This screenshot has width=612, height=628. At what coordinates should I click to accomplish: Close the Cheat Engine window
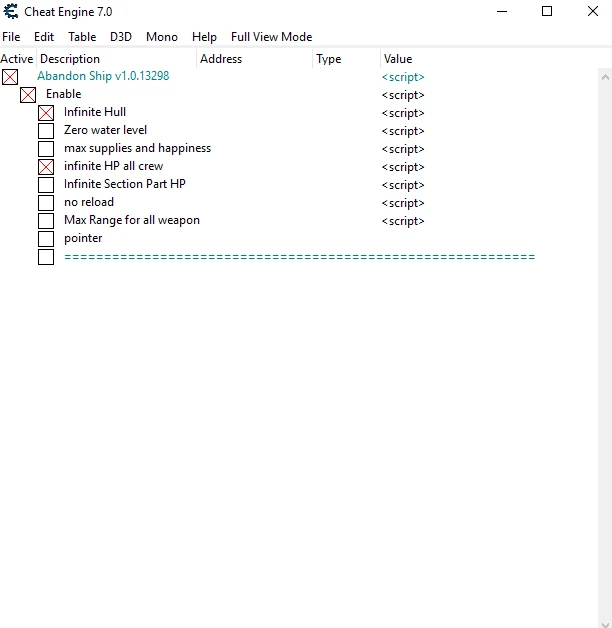tap(593, 11)
